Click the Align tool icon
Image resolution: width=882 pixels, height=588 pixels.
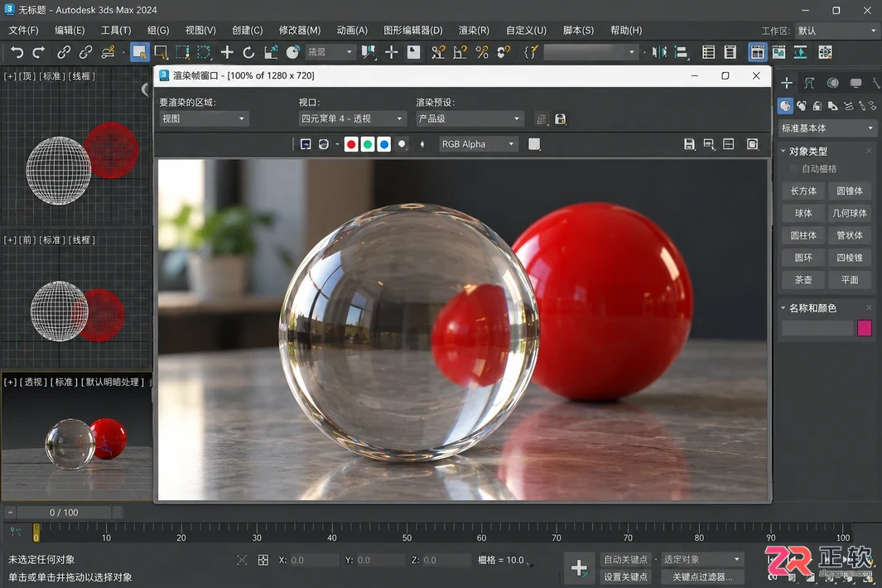coord(682,52)
